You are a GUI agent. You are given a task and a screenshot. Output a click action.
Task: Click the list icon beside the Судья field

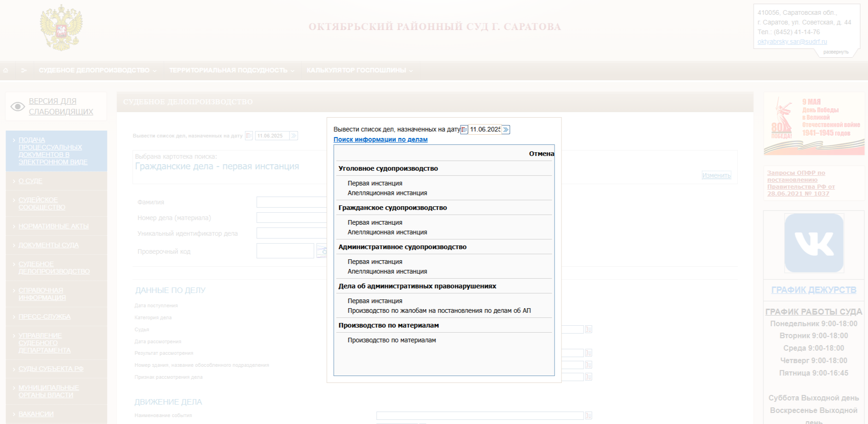589,329
